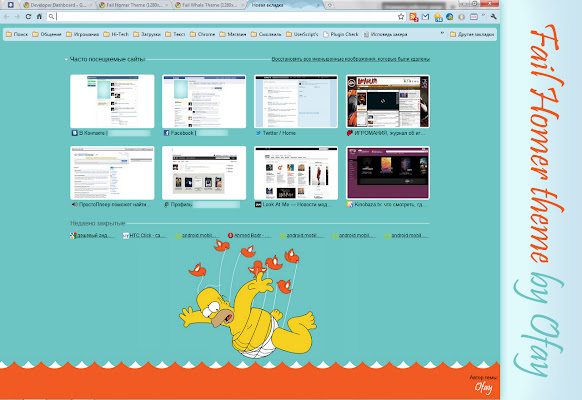Viewport: 582px width, 400px height.
Task: Open the Магазин bookmarks folder
Action: click(233, 34)
